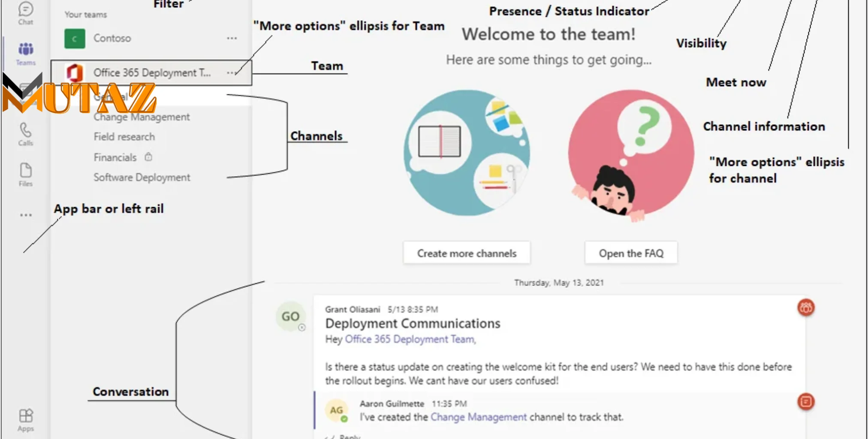The height and width of the screenshot is (439, 868).
Task: Open the Calls app
Action: [x=26, y=134]
